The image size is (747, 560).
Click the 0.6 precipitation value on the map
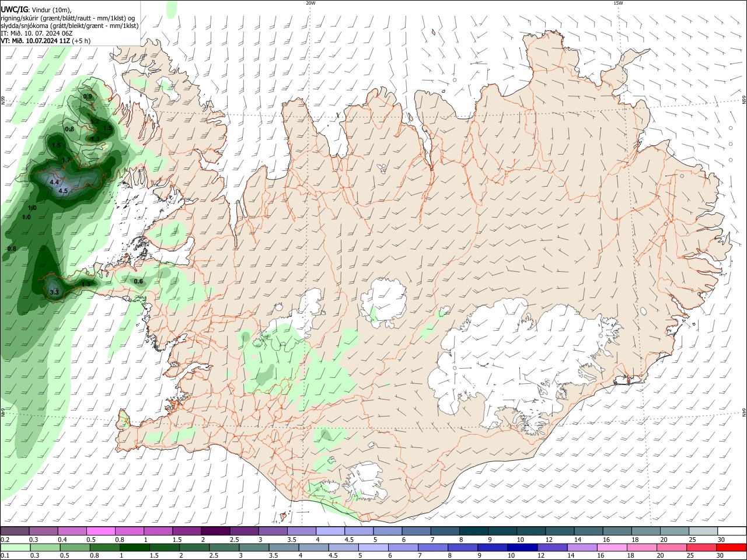pyautogui.click(x=138, y=281)
